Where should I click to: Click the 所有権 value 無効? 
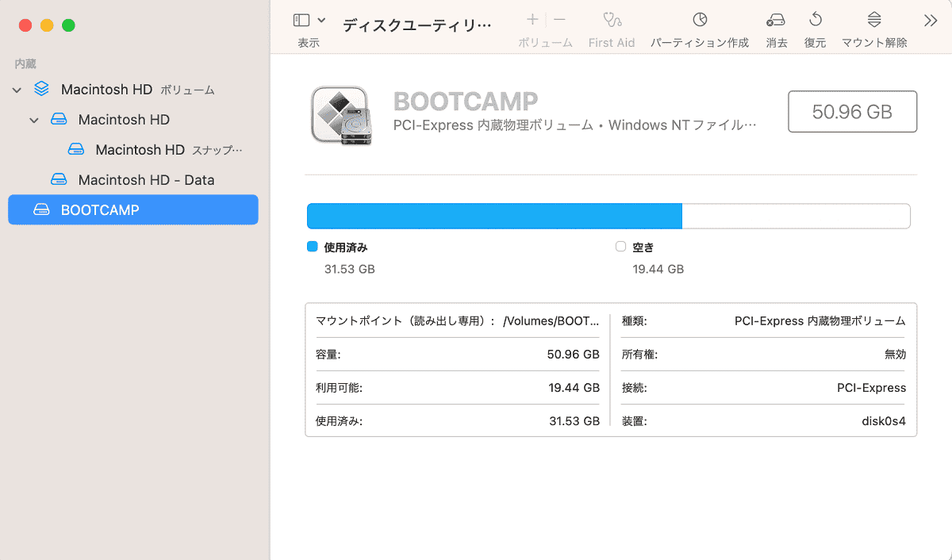point(895,355)
